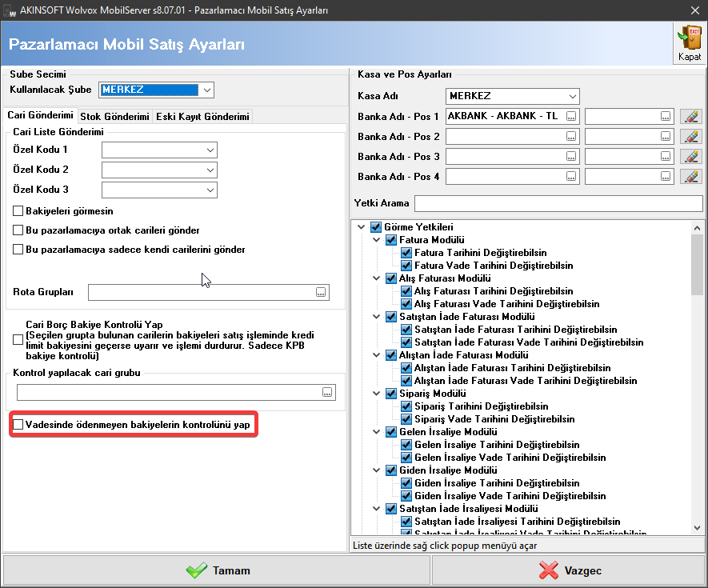Collapse Giden İrsaliye Modülü tree node
Image resolution: width=708 pixels, height=588 pixels.
point(377,470)
